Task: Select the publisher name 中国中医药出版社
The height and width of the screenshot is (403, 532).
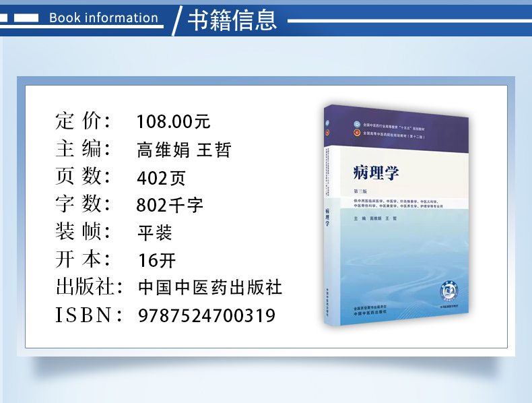Action: pyautogui.click(x=210, y=288)
